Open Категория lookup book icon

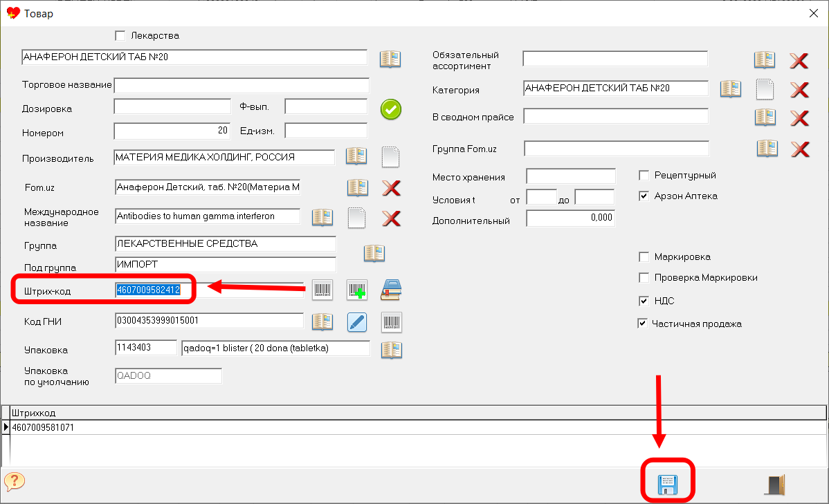(731, 88)
